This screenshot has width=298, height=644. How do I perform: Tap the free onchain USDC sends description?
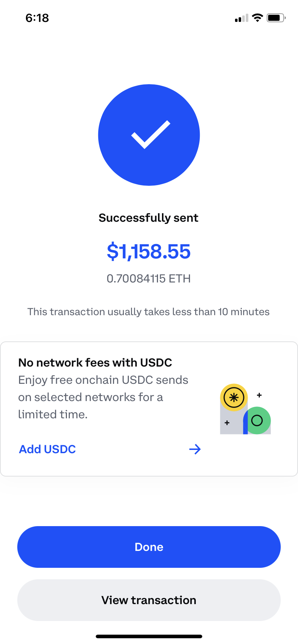point(103,397)
